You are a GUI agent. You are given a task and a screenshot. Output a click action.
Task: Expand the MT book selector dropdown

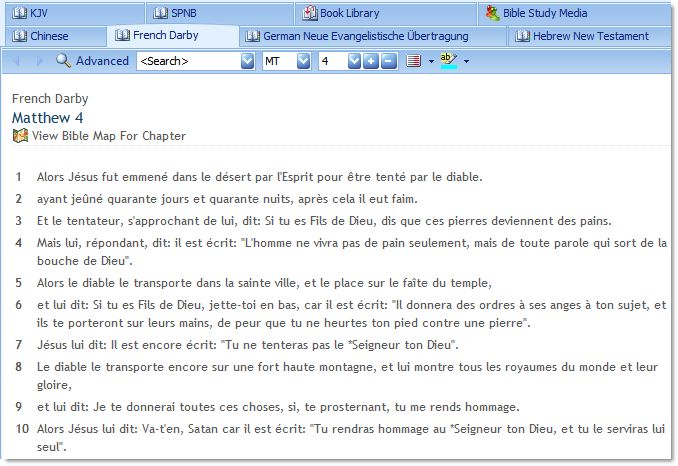304,61
